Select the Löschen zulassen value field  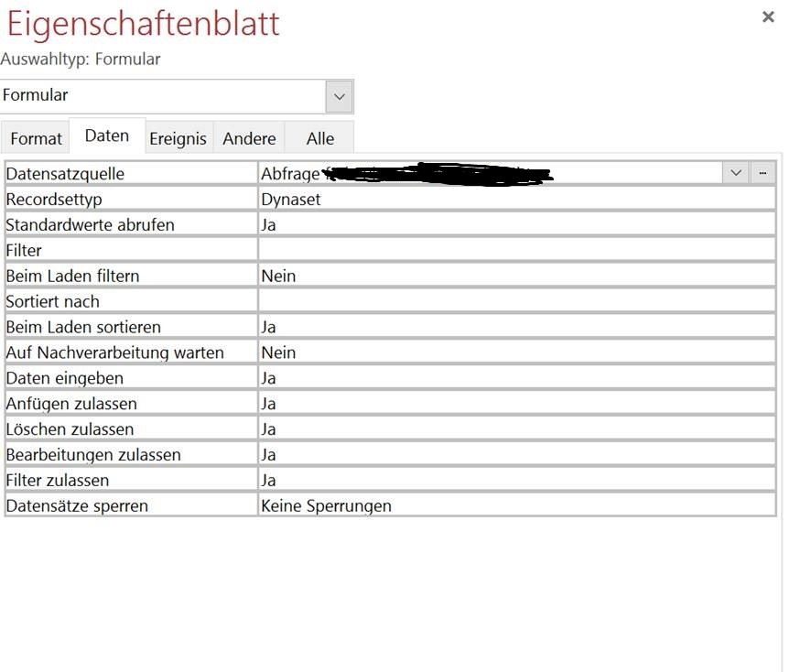point(516,429)
